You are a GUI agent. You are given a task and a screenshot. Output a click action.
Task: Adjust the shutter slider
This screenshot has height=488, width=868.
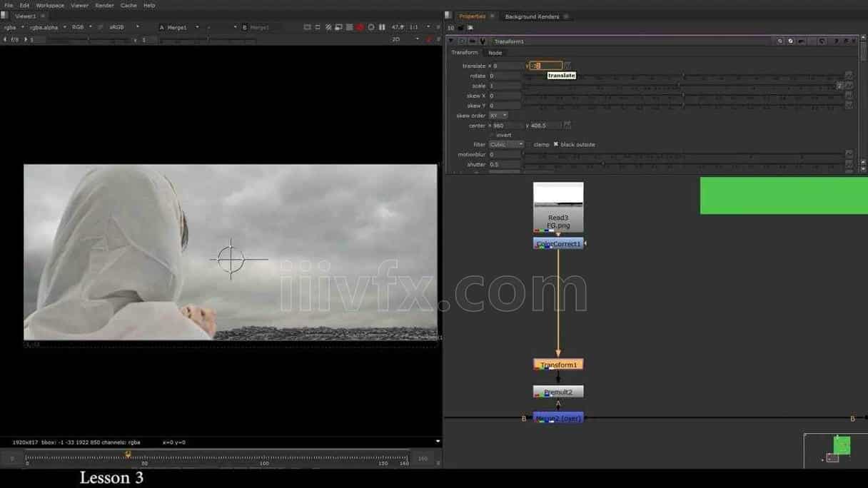tap(683, 164)
